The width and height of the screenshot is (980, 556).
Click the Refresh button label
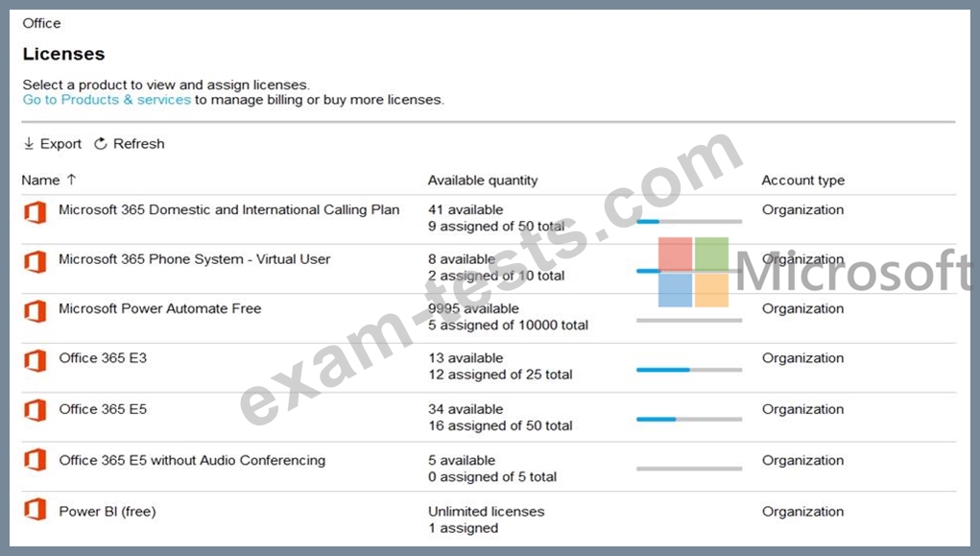(x=139, y=144)
